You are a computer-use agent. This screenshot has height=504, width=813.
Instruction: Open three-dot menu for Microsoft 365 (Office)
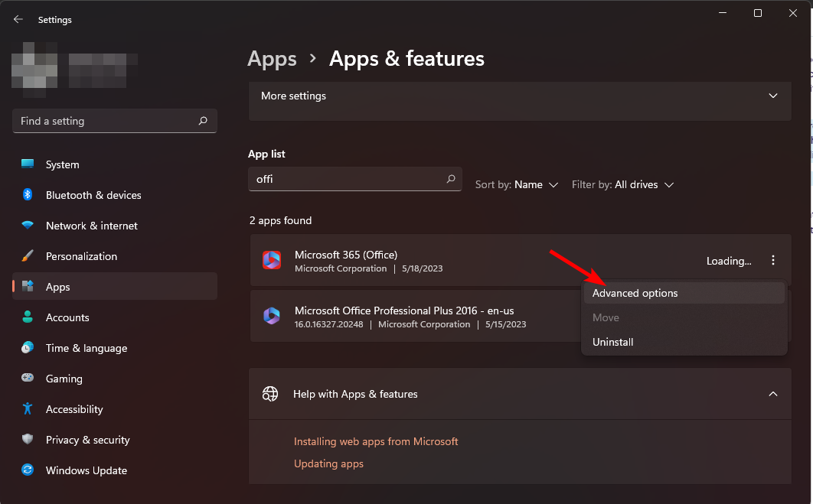[772, 260]
